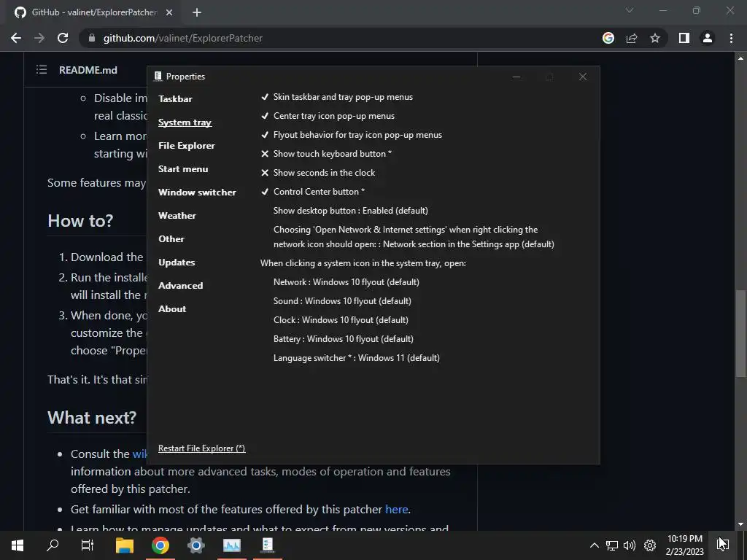Change Language switcher option
This screenshot has height=560, width=747.
point(356,358)
